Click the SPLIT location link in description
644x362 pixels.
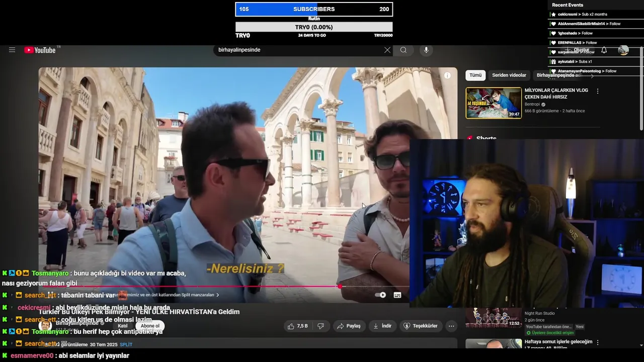(126, 344)
